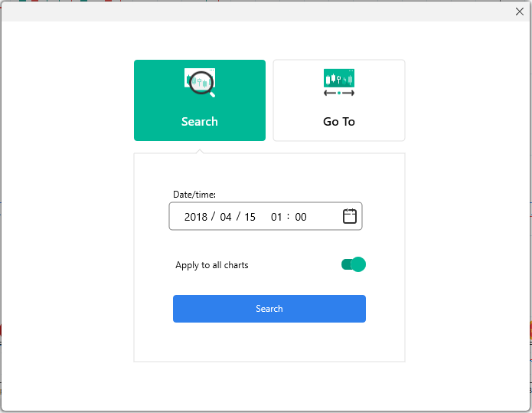Open the calendar date picker
Screen dimensions: 532x413
(350, 216)
